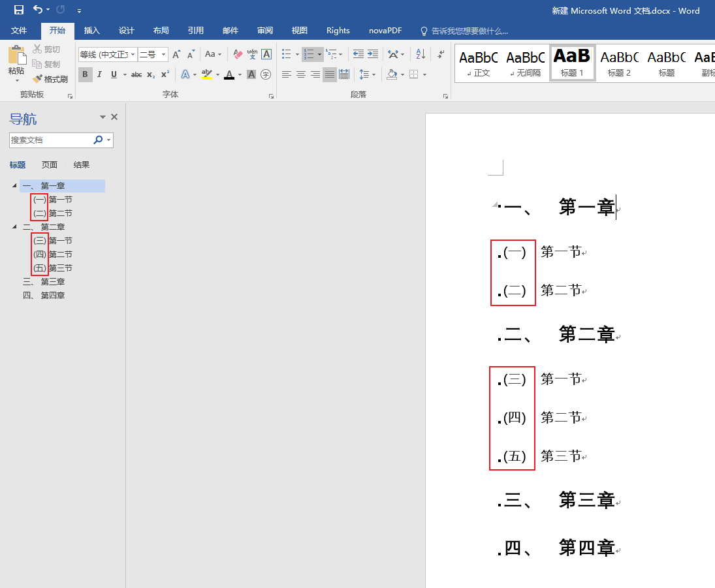The height and width of the screenshot is (588, 715).
Task: Toggle underline formatting
Action: click(114, 74)
